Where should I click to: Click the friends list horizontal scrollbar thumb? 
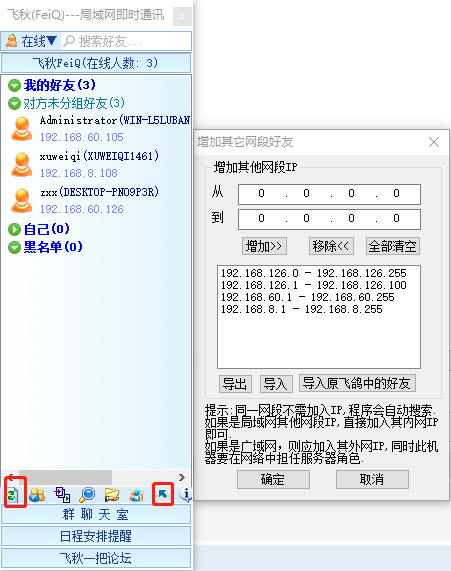(x=65, y=477)
